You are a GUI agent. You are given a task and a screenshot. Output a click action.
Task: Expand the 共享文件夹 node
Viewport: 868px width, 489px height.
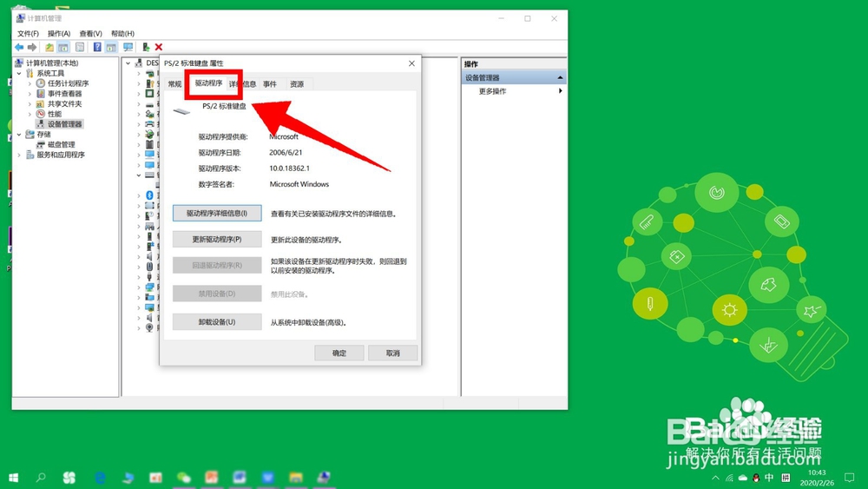point(30,104)
